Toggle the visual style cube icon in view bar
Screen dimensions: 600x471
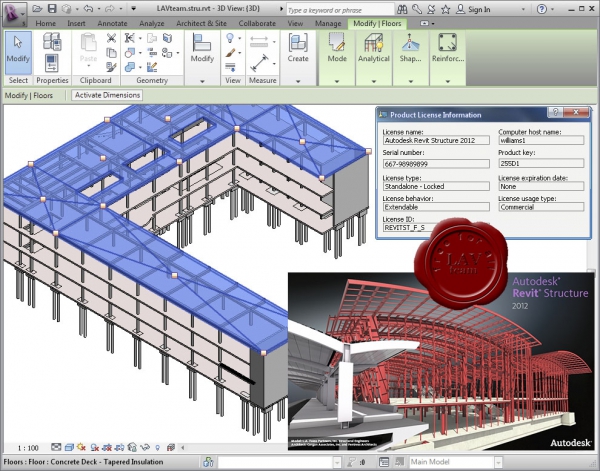69,447
